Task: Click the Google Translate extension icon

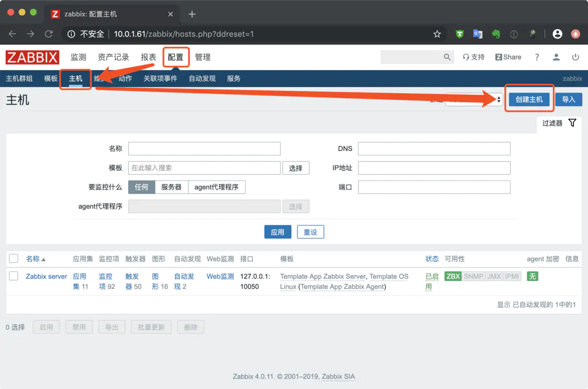Action: (478, 34)
